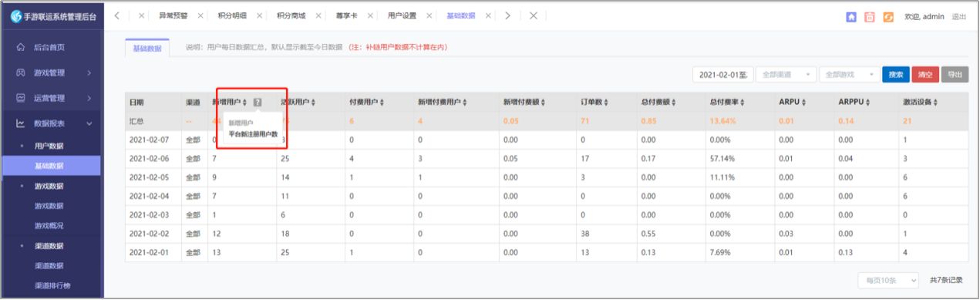The image size is (980, 300).
Task: Open 后台首页 in the sidebar
Action: (49, 47)
